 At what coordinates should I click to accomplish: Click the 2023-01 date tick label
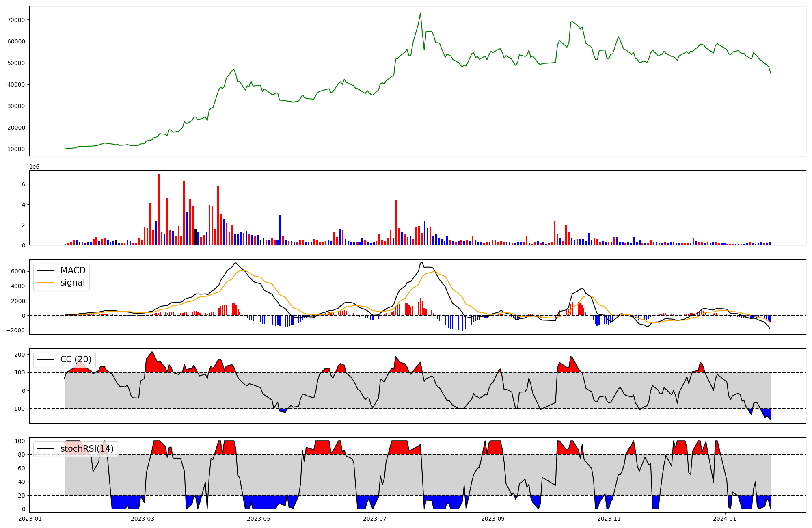point(30,519)
